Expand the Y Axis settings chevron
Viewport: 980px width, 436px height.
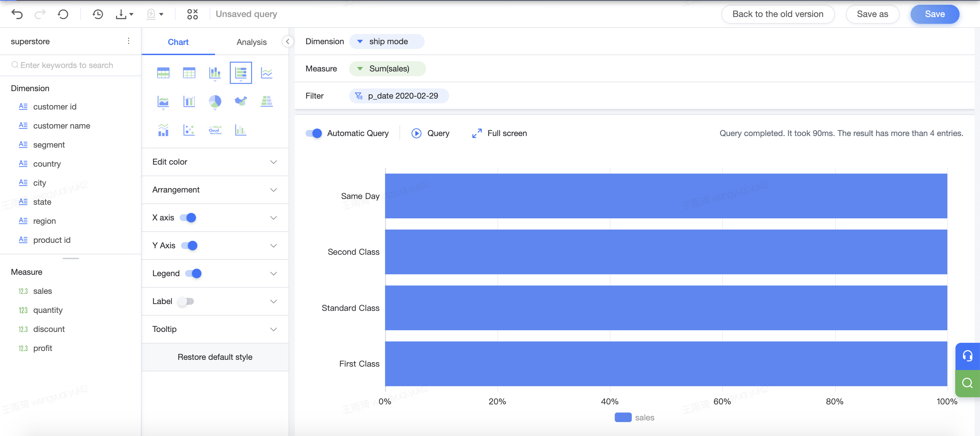pos(273,246)
